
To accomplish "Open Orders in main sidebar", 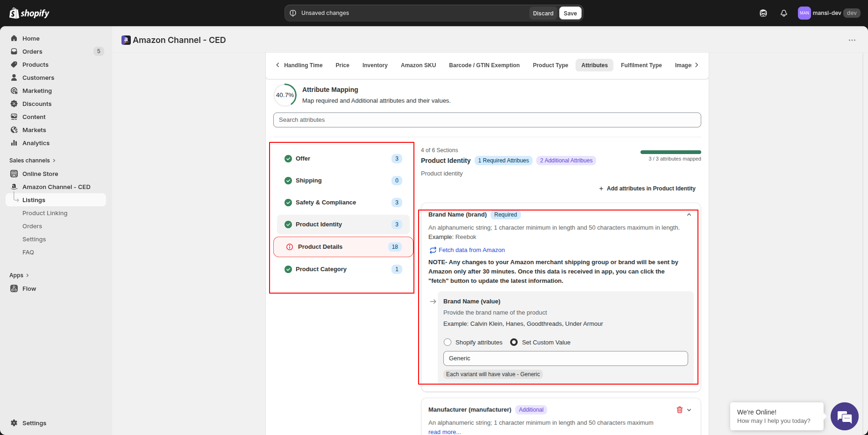I will click(x=32, y=51).
